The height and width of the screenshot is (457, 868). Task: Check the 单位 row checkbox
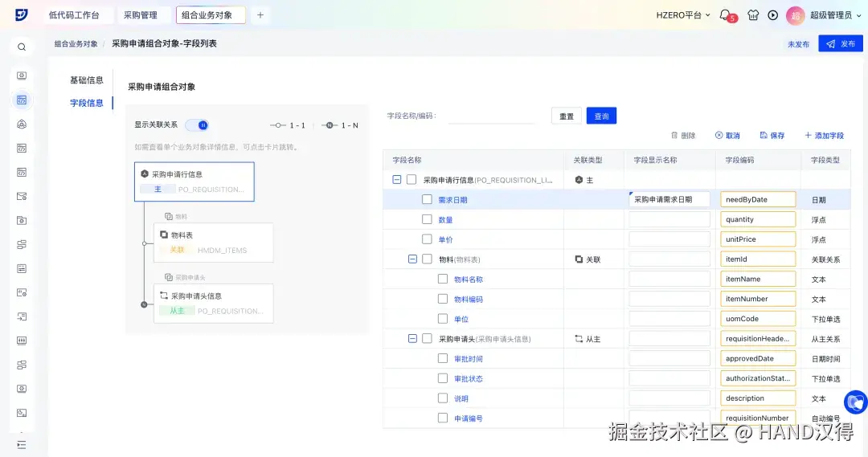442,319
